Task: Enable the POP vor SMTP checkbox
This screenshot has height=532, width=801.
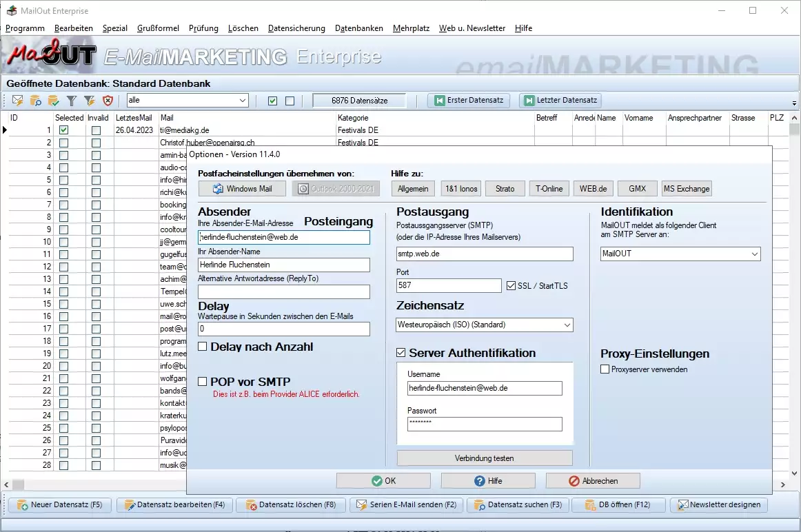Action: 203,382
